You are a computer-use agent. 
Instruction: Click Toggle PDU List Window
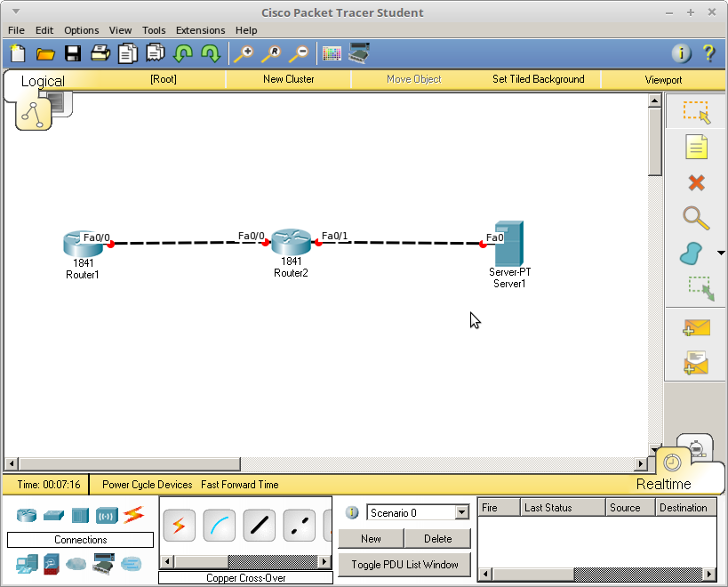[404, 564]
